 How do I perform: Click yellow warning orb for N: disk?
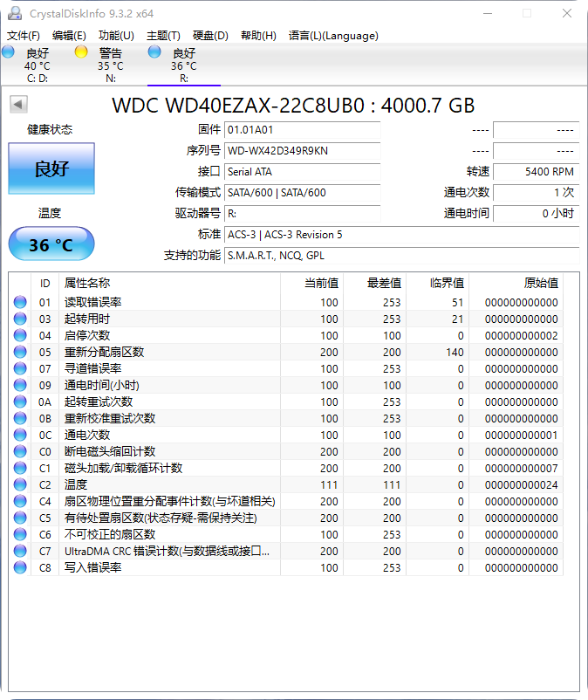[x=81, y=51]
